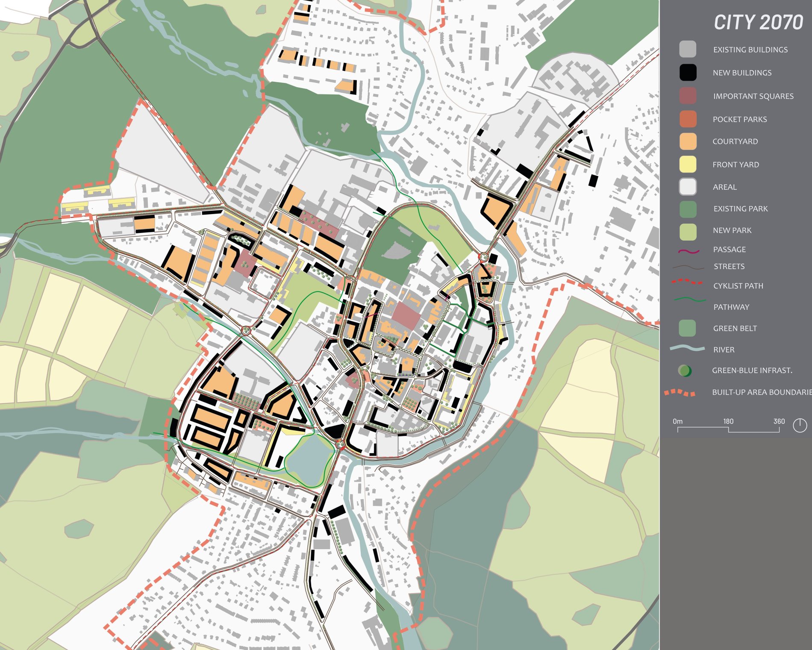Click the CITY 2070 title
The height and width of the screenshot is (650, 812).
759,22
